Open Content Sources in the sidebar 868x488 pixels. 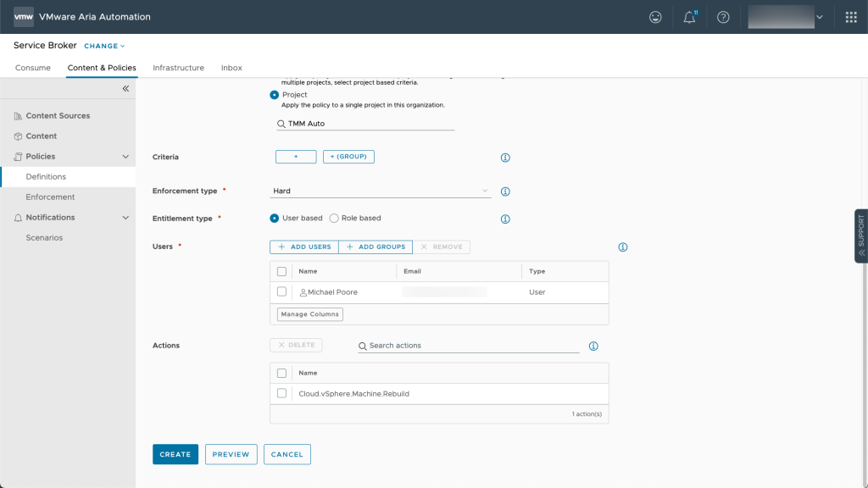tap(58, 115)
